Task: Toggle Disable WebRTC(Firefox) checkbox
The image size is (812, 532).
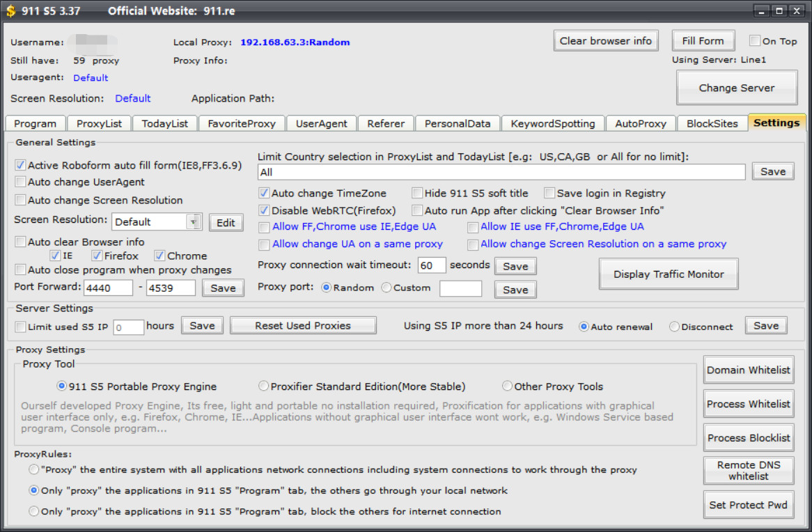Action: pos(264,210)
